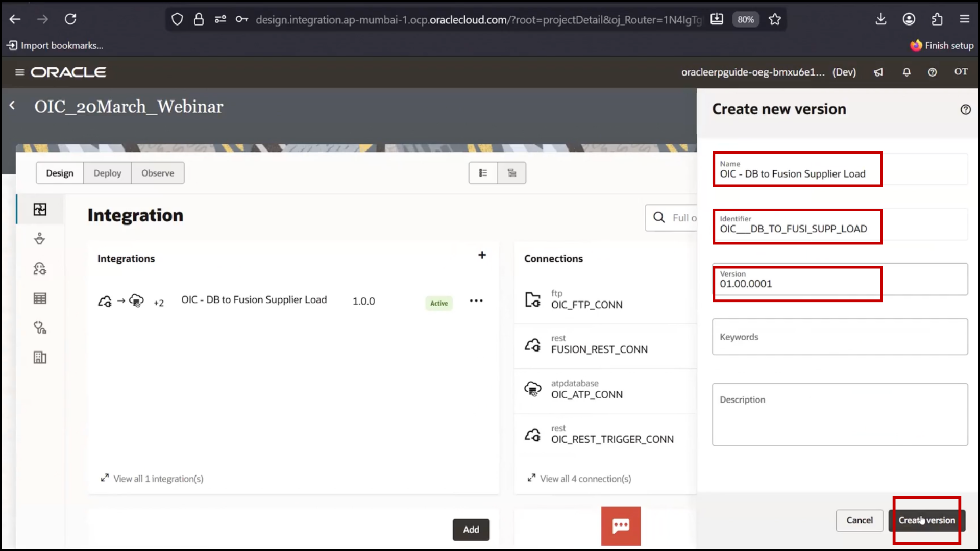Click Finish setup in the bookmarks bar
Screen dimensions: 980x551
click(942, 45)
